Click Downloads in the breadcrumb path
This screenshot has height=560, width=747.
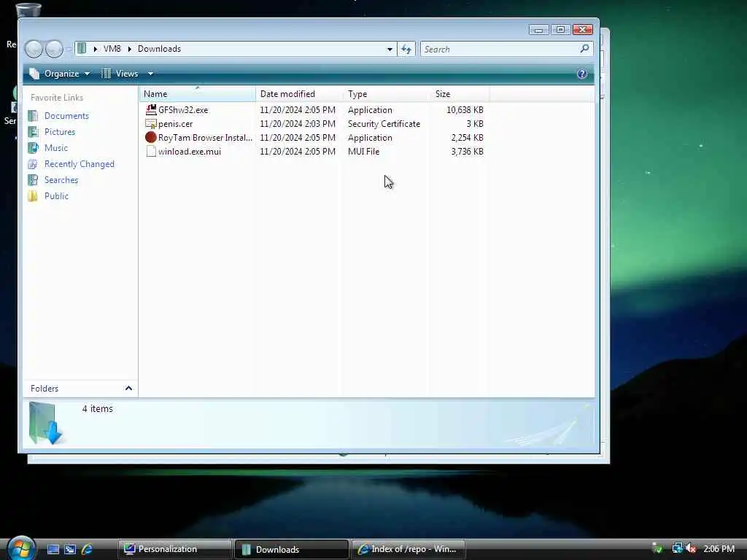tap(160, 49)
